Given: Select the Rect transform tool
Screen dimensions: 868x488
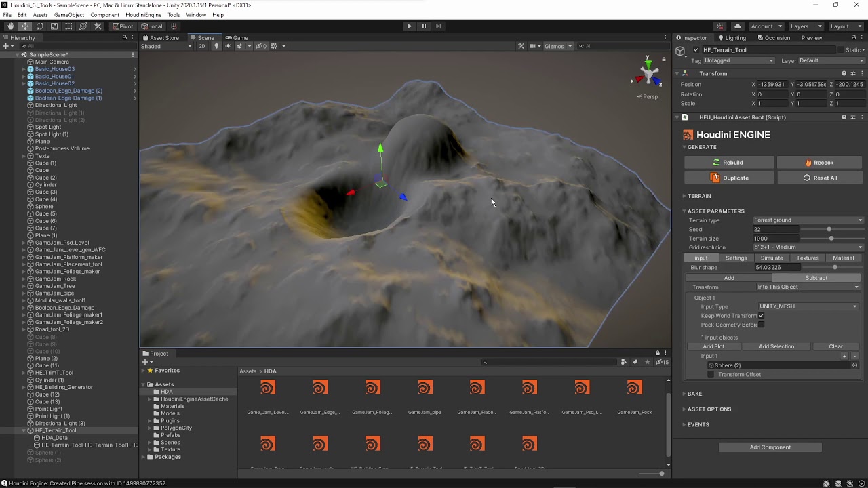Looking at the screenshot, I should tap(68, 26).
